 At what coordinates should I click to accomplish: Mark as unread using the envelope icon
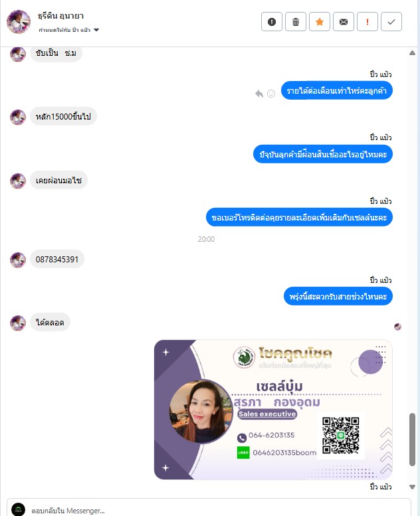tap(344, 22)
